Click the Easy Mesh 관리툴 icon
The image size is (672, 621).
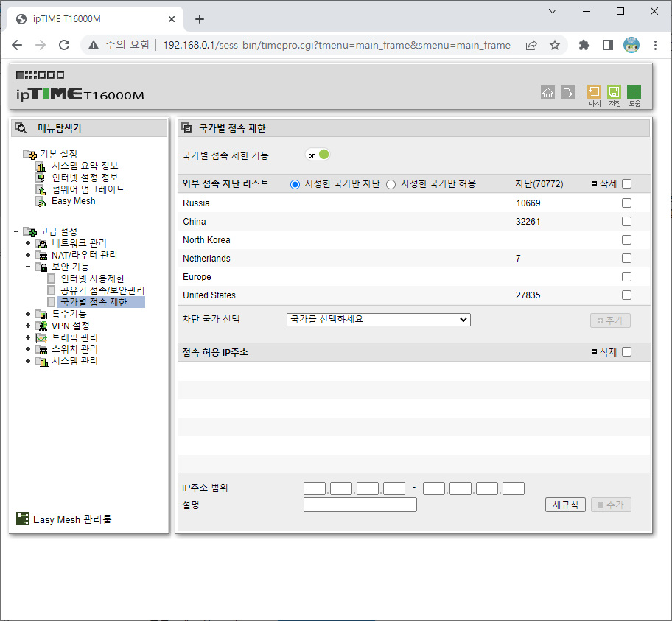[x=23, y=519]
